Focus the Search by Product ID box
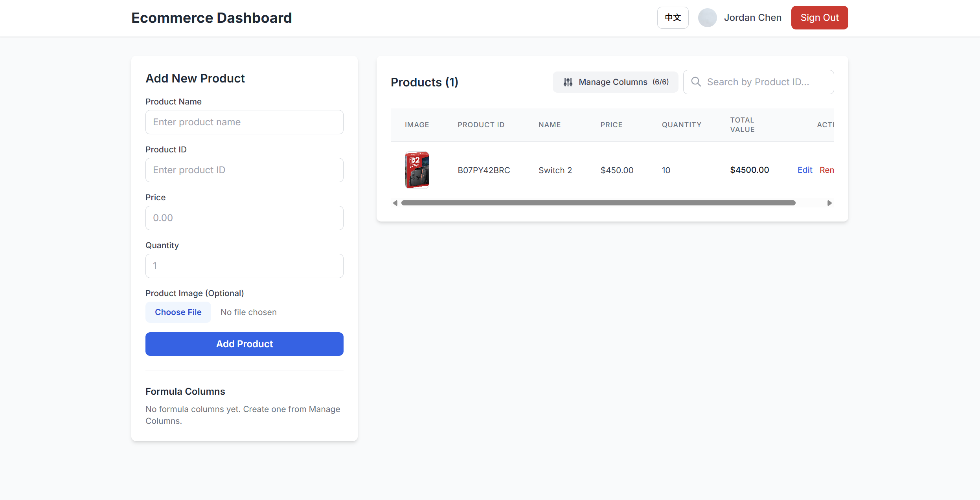This screenshot has height=500, width=980. pos(758,82)
